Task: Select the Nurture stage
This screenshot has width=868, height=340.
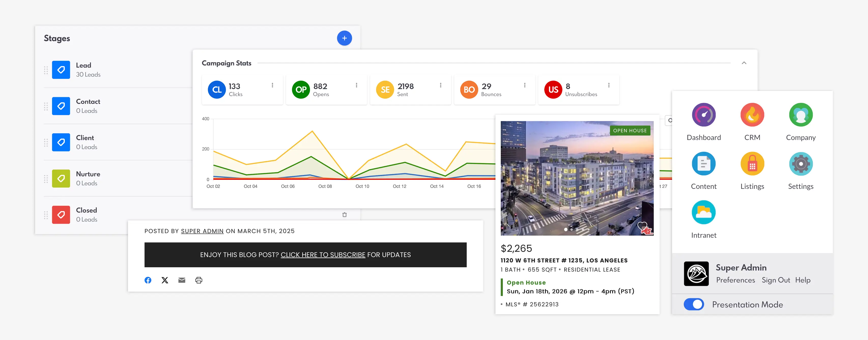Action: point(88,174)
